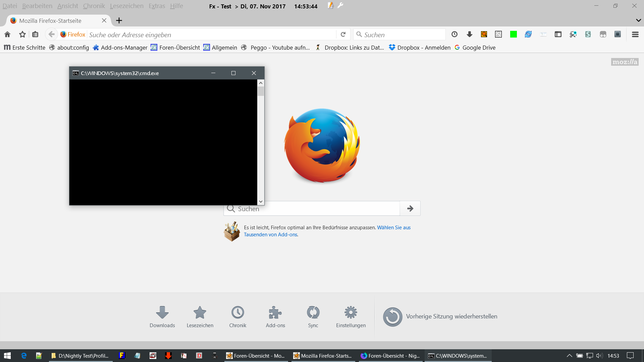Screen dimensions: 644x362
Task: Click the sidebar panel toolbar icon
Action: [558, 35]
